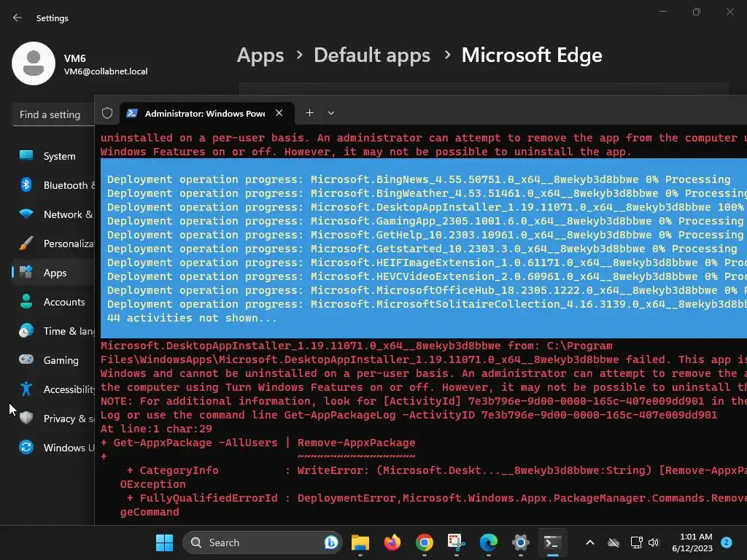This screenshot has width=747, height=560.
Task: Open Bing chat icon in search box
Action: pos(331,542)
